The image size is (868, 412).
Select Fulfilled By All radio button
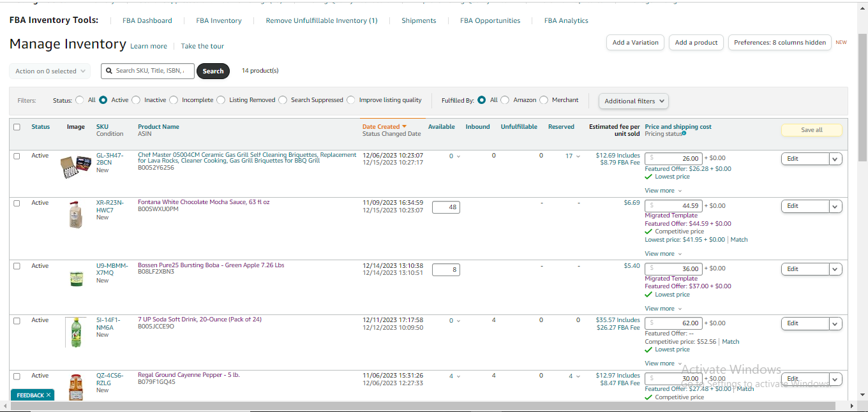click(482, 100)
